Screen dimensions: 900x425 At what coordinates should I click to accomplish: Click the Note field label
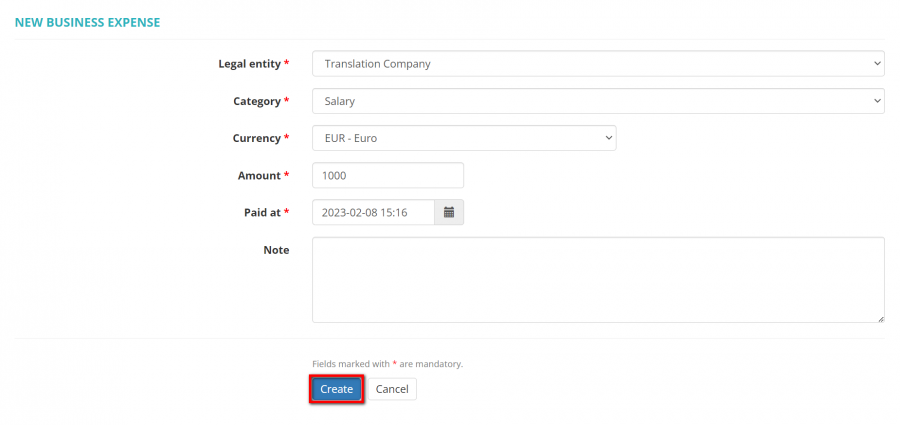coord(276,250)
